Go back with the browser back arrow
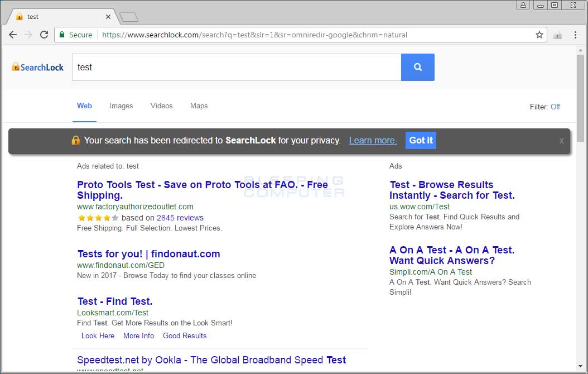This screenshot has width=588, height=374. coord(13,35)
